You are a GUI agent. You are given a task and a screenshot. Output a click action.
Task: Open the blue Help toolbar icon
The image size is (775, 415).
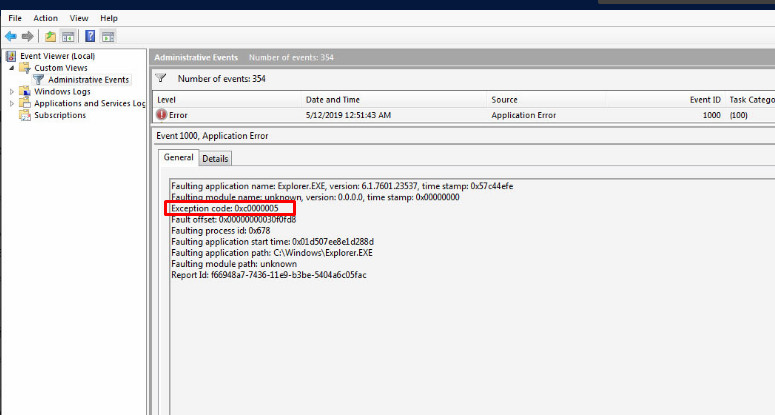90,36
